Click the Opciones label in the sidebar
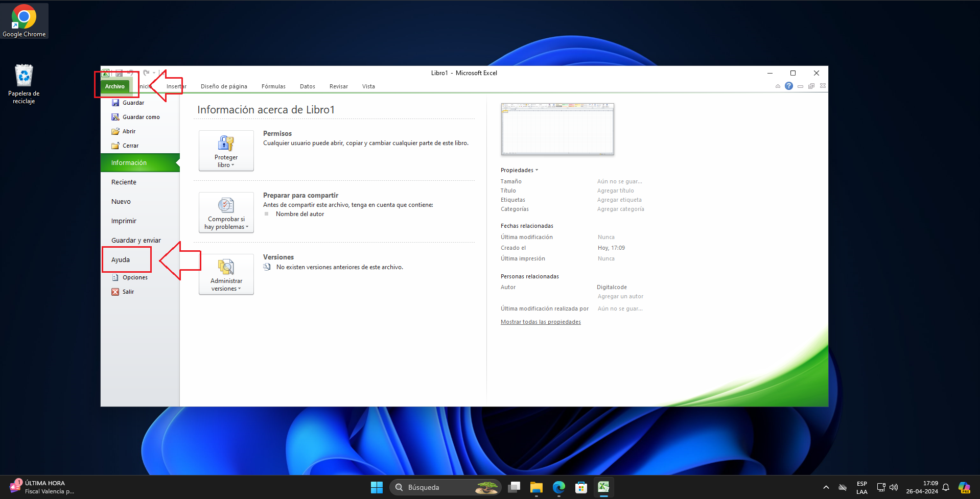980x499 pixels. click(x=135, y=277)
